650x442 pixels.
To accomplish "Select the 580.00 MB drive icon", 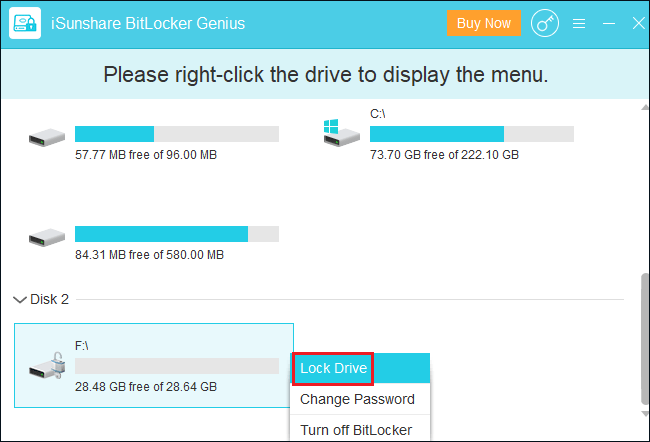I will click(x=47, y=237).
